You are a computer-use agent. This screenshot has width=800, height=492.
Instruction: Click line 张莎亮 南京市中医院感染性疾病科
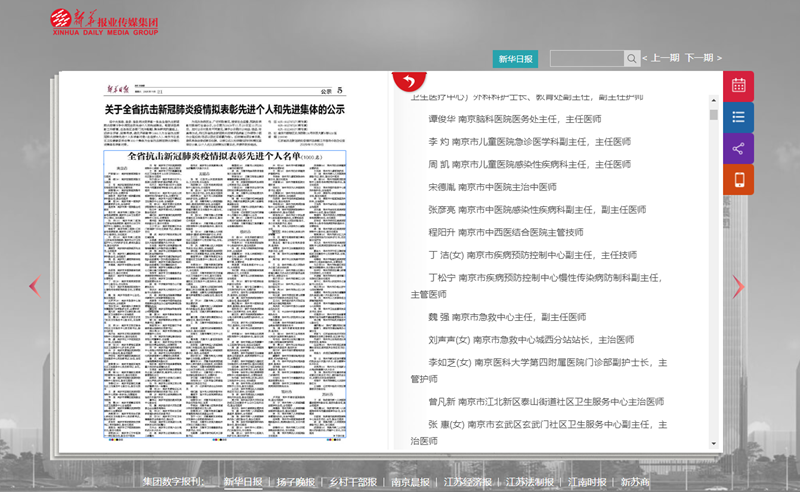pyautogui.click(x=537, y=209)
